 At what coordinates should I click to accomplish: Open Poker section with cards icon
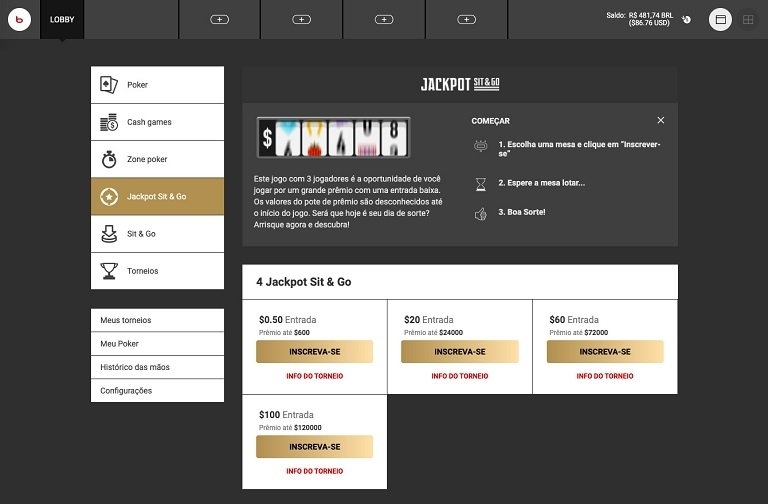pos(157,85)
